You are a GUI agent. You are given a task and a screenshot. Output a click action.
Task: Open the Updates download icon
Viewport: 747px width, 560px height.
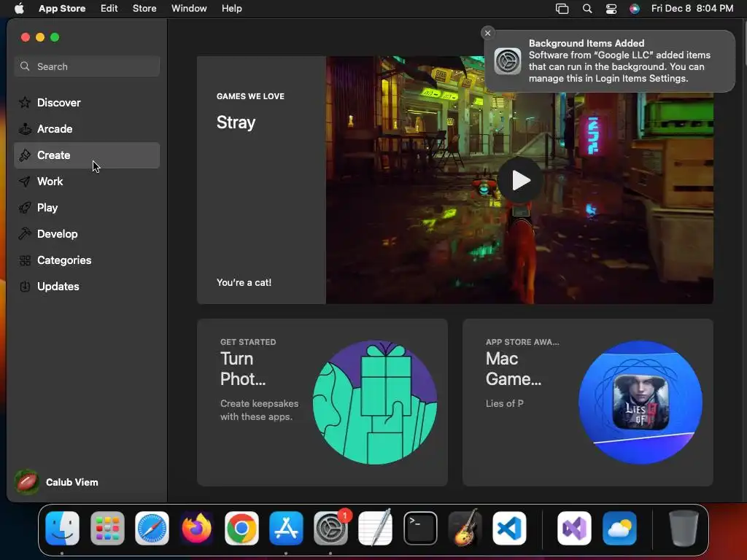(25, 286)
